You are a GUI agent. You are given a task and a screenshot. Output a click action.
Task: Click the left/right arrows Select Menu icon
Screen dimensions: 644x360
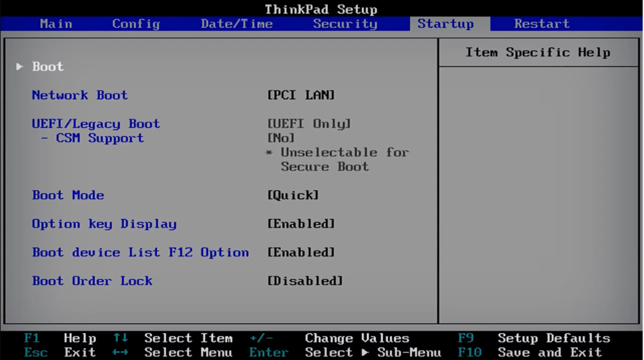(120, 352)
